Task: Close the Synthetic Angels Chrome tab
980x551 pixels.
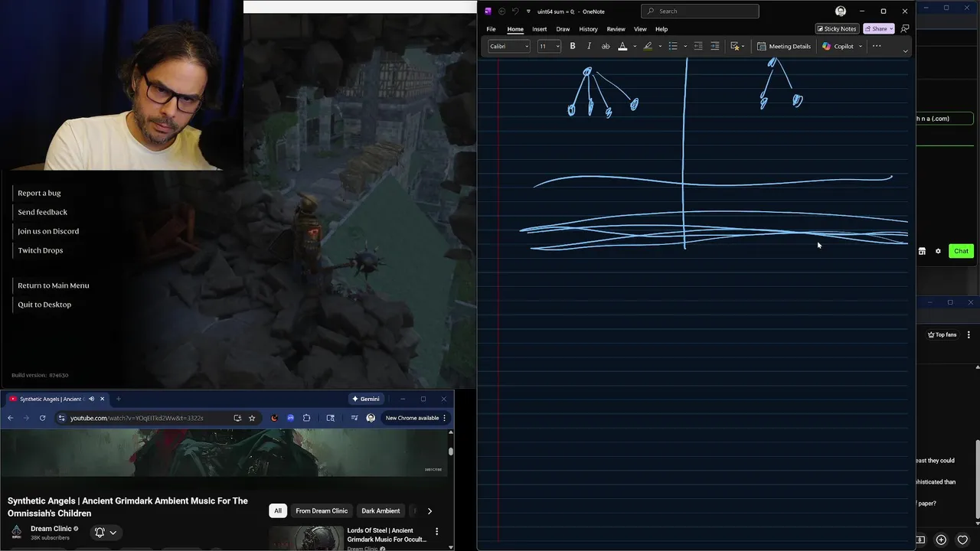Action: click(102, 399)
